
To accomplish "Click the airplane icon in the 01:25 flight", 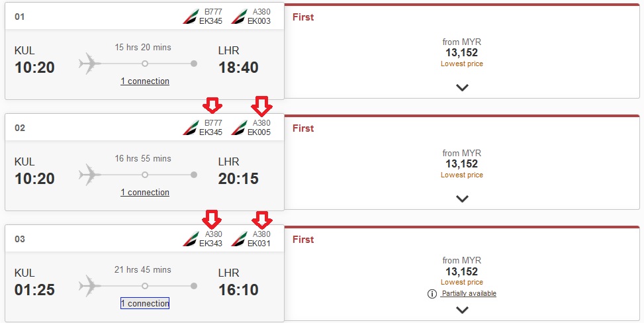I will point(90,287).
